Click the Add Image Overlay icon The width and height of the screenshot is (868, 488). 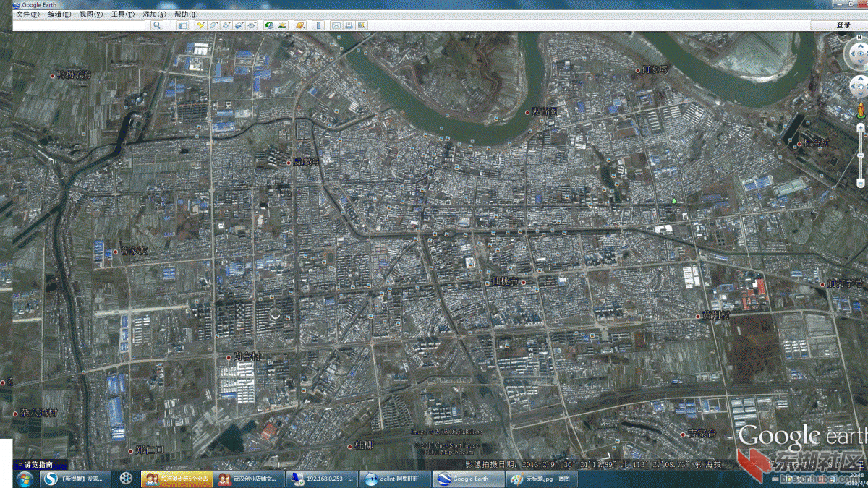239,25
